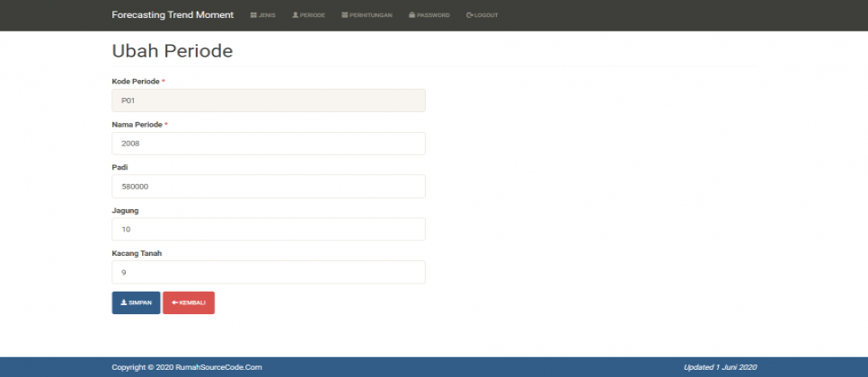Screen dimensions: 868x377
Task: Click the lock icon beside PASSWORD
Action: coord(412,15)
